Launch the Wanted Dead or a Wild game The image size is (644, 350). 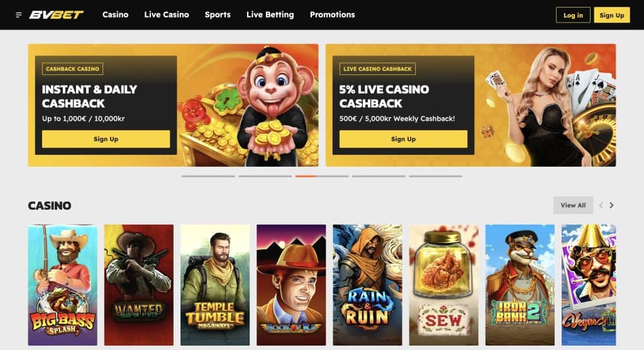tap(139, 285)
